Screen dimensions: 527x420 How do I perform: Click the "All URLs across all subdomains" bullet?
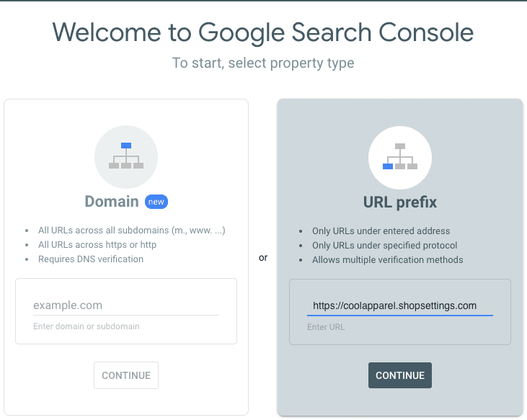point(132,231)
